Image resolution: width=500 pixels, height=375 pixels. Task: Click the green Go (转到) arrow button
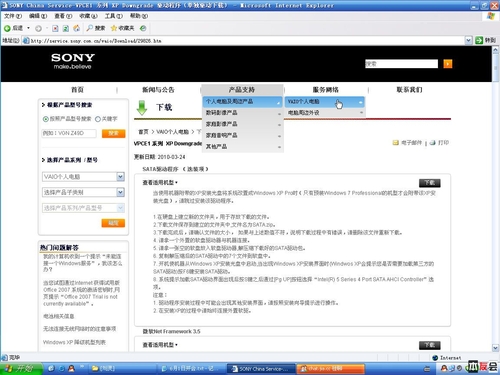[485, 40]
